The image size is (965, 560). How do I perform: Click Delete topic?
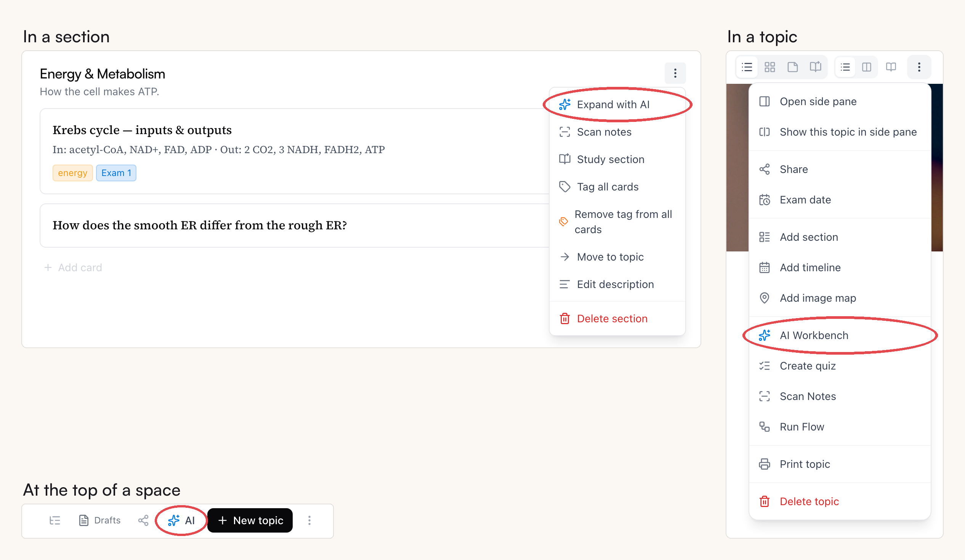[x=840, y=501]
